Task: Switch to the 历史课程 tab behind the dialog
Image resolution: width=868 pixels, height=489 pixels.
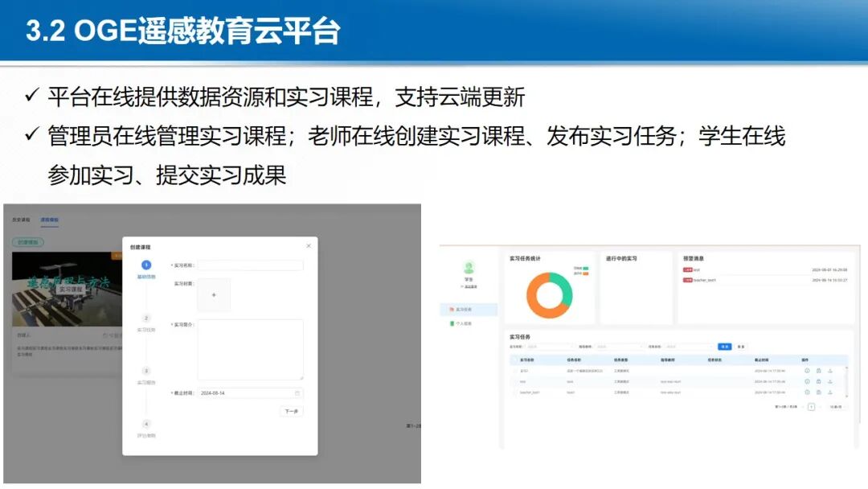Action: (21, 220)
